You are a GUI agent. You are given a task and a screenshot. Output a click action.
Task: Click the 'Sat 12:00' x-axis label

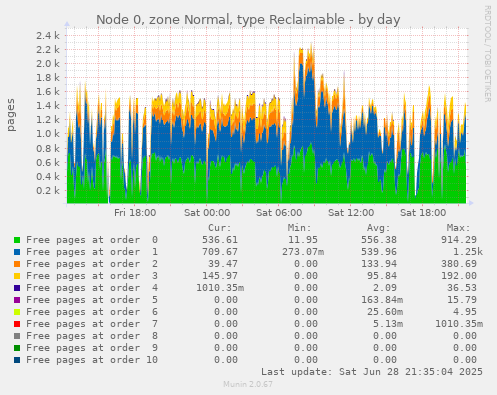click(x=351, y=213)
